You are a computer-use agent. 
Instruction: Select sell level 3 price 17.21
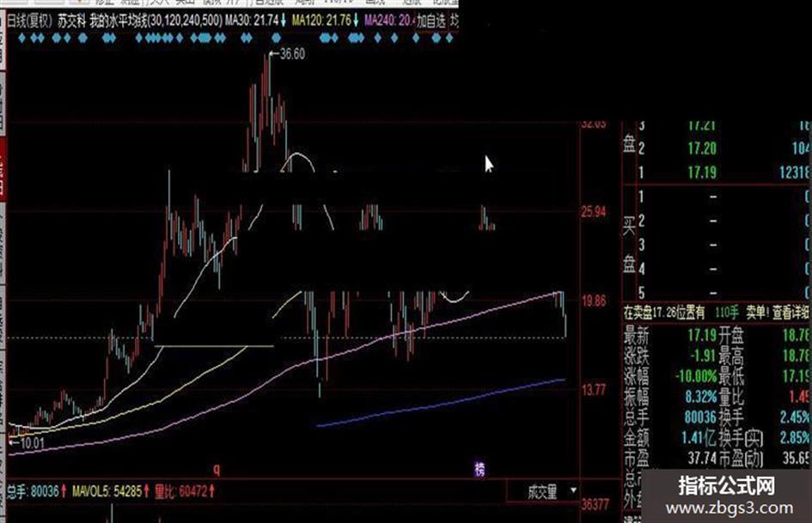(x=702, y=125)
